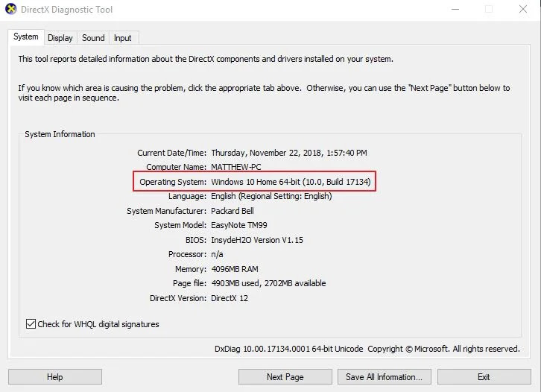
Task: Click the DirectX Diagnostic Tool title icon
Action: [10, 9]
